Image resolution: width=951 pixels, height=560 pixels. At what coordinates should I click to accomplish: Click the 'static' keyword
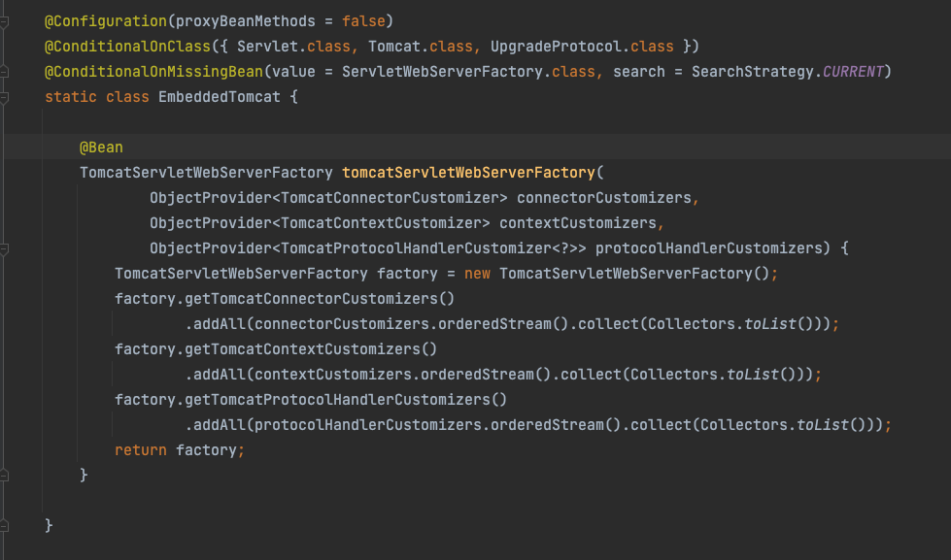point(70,97)
